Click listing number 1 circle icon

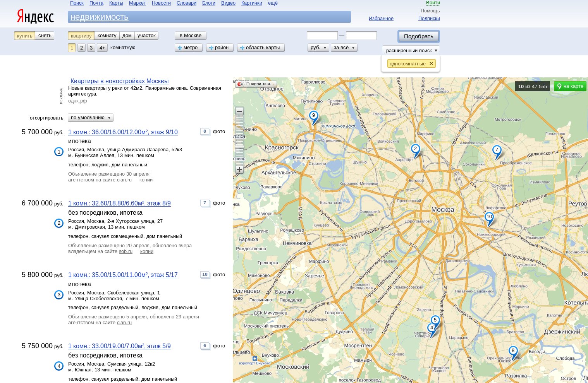point(59,152)
